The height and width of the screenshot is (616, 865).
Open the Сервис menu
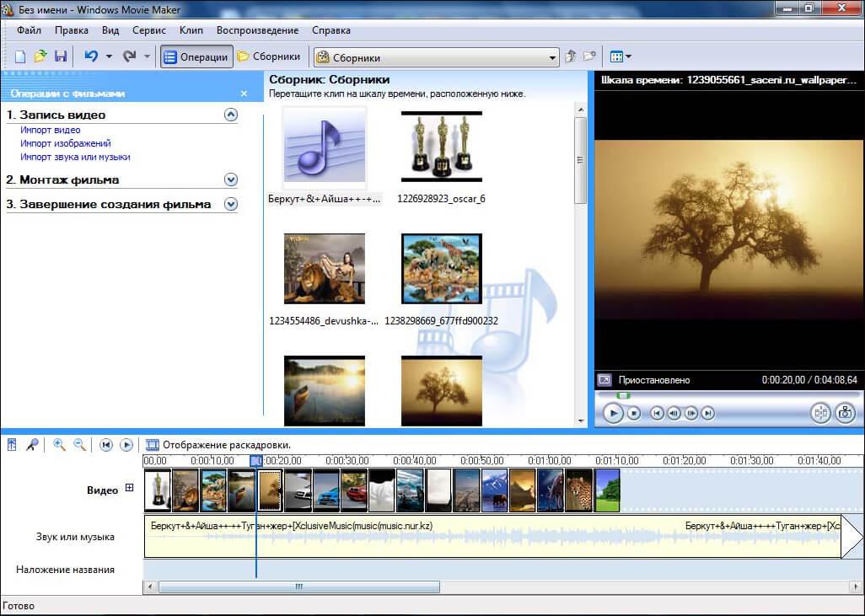pos(149,30)
